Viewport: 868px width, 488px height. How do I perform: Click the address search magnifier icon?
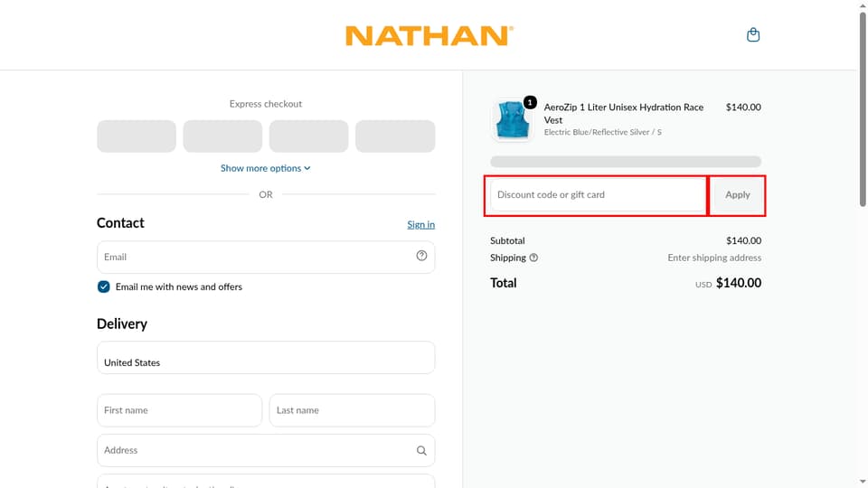coord(421,450)
